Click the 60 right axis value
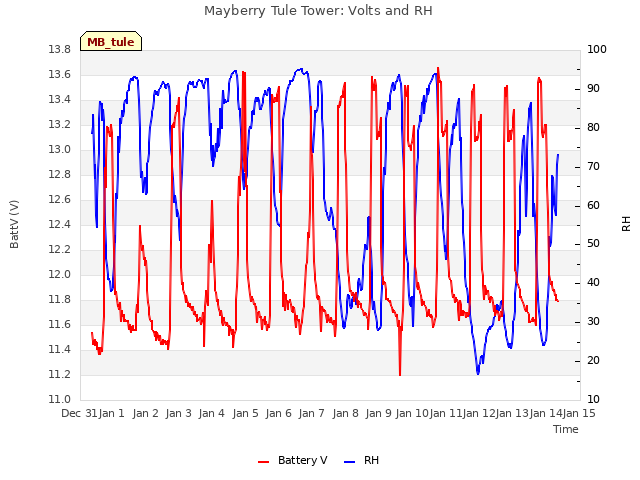This screenshot has height=480, width=640. click(x=593, y=205)
